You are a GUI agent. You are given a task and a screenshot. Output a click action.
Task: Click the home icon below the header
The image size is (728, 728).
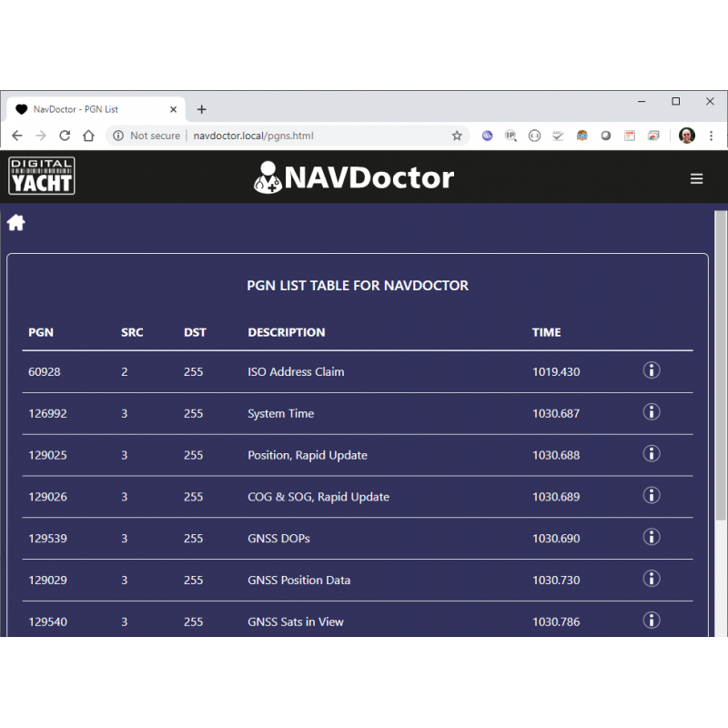16,223
